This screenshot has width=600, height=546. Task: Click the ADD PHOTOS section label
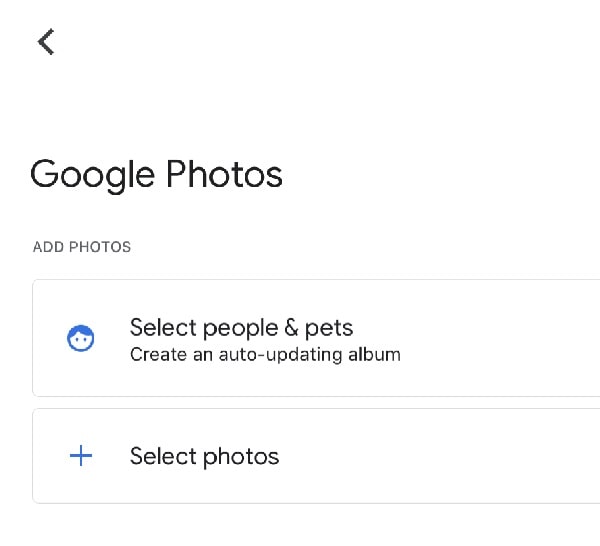82,247
